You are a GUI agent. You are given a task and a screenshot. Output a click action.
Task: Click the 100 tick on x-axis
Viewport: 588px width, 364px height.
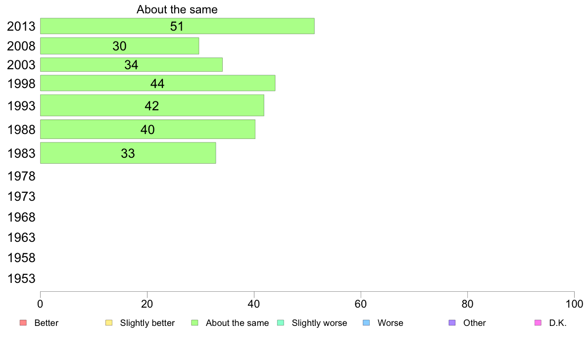click(574, 304)
